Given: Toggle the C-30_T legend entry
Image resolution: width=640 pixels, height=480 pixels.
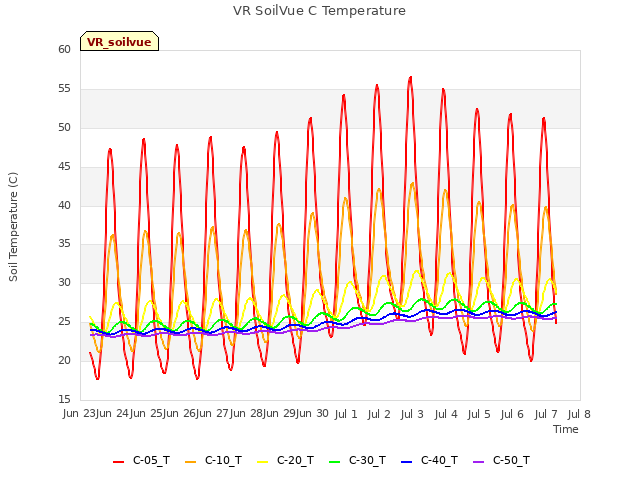Looking at the screenshot, I should coord(358,460).
